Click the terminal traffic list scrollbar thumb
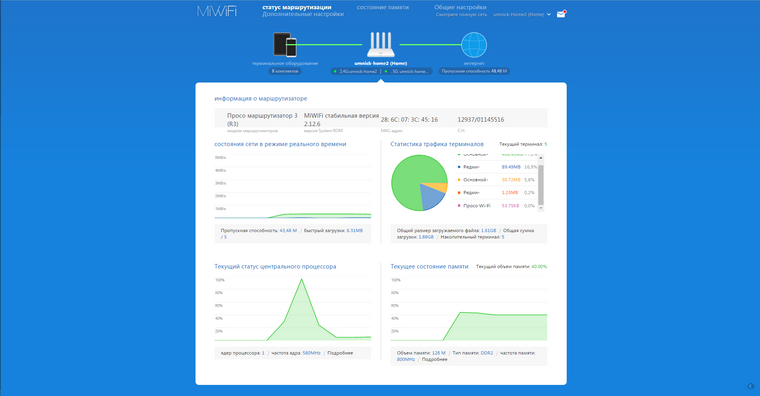Screen dimensions: 760x396 pyautogui.click(x=541, y=185)
